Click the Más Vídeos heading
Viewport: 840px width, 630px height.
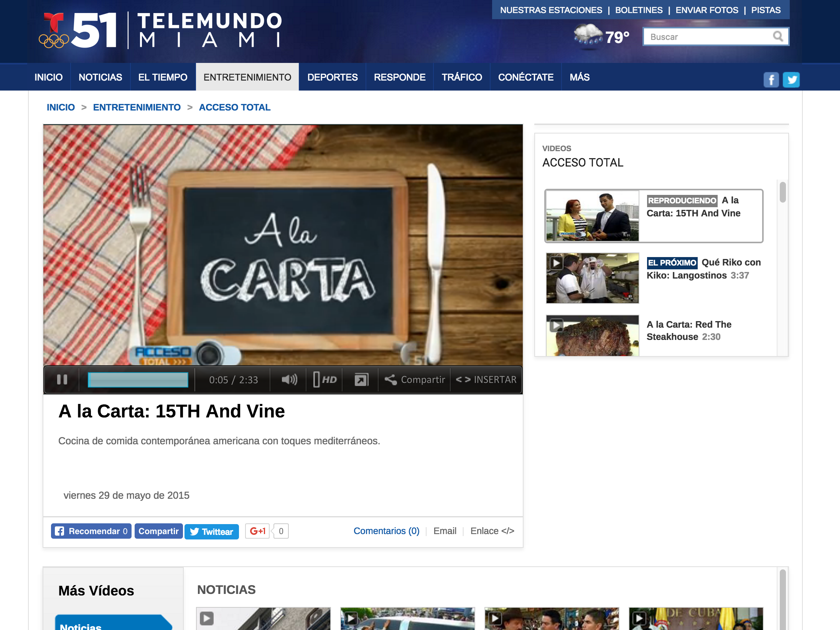point(96,591)
